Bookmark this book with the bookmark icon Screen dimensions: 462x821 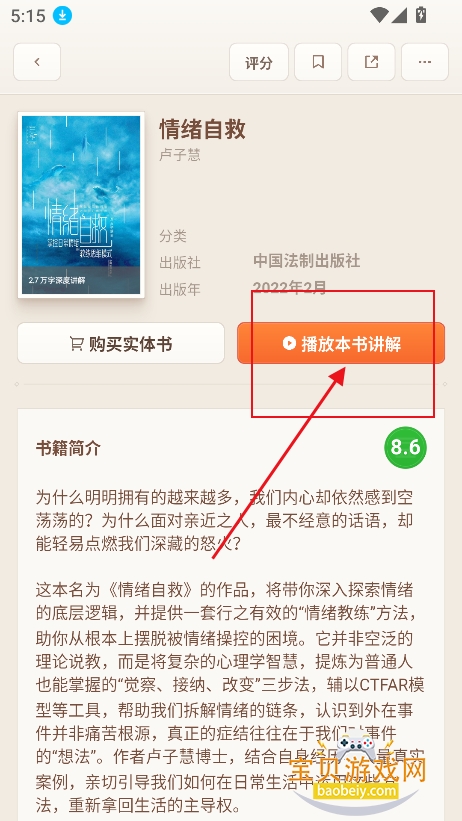(x=318, y=62)
